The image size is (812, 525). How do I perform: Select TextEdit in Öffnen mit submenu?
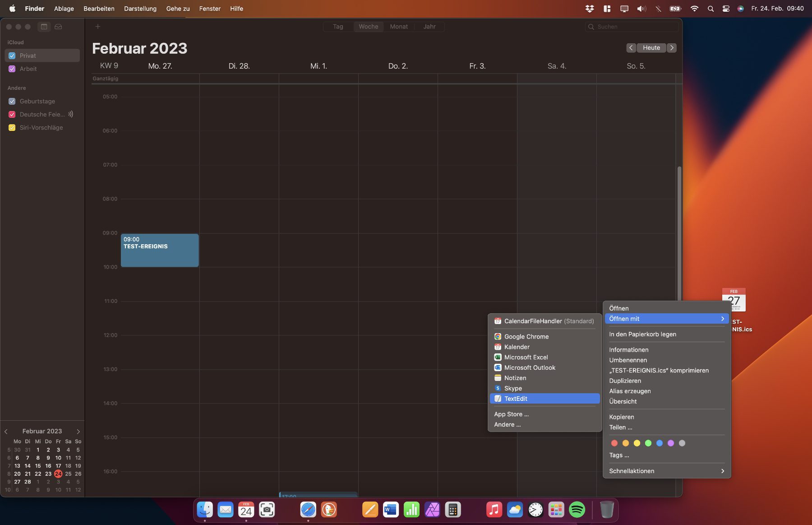[x=544, y=399]
